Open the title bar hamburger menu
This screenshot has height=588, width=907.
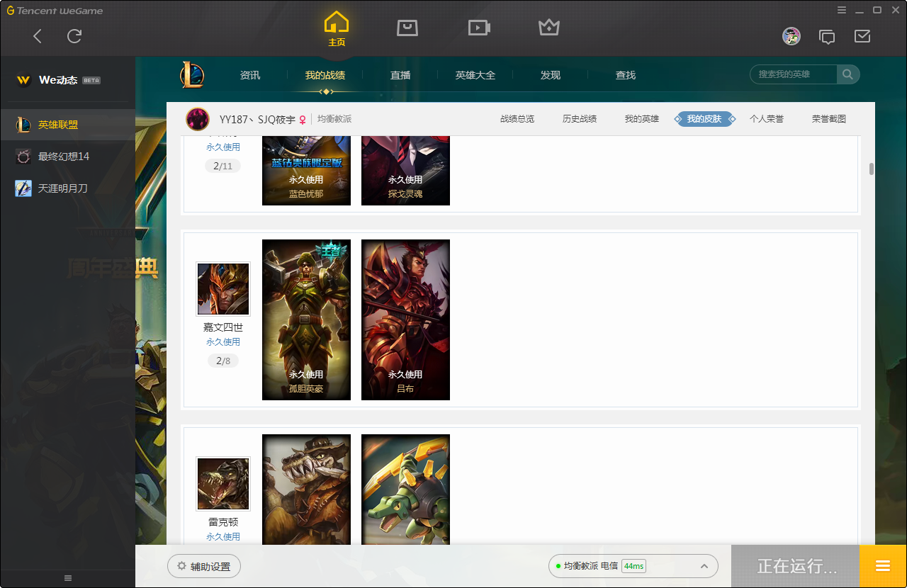coord(842,10)
